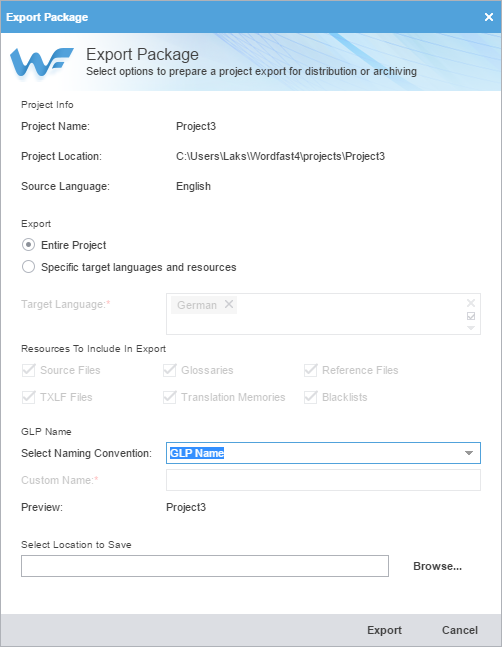
Task: Toggle the Reference Files checkbox
Action: click(x=311, y=370)
